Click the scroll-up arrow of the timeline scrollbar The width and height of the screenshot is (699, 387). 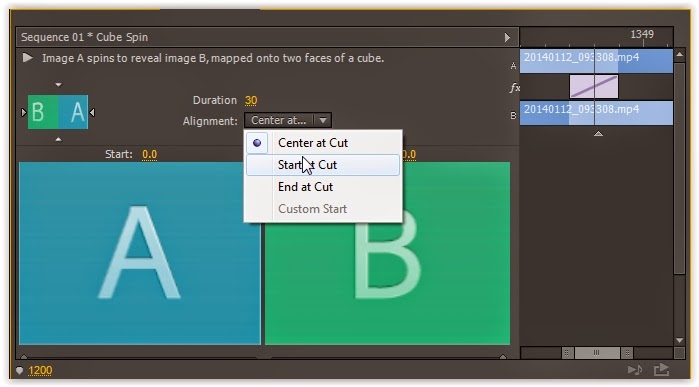point(679,55)
